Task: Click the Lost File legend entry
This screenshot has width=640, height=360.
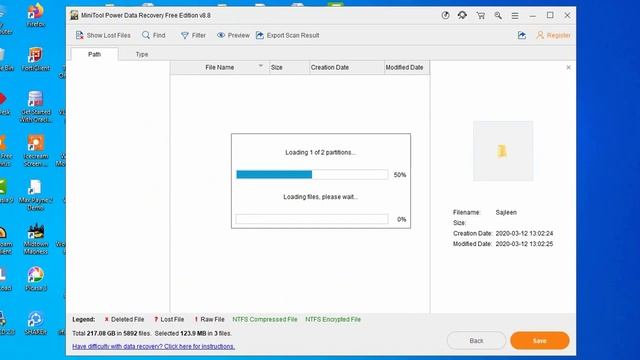Action: (169, 320)
